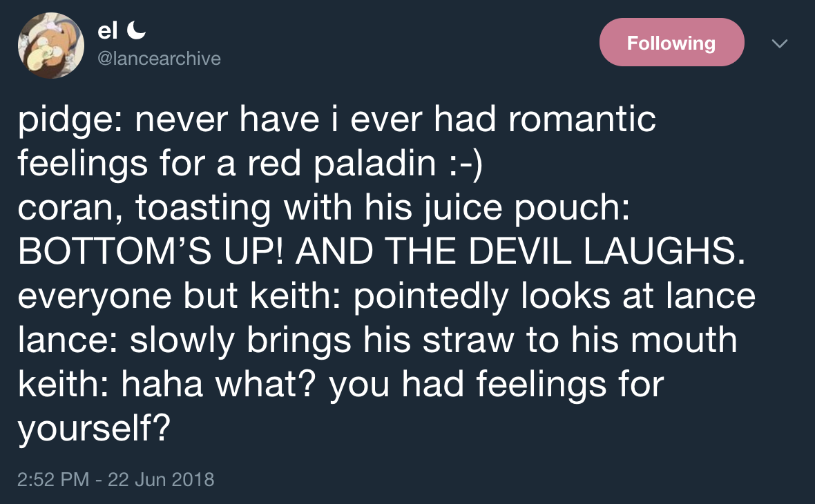This screenshot has width=815, height=504.
Task: Visit the @lancearchive handle link
Action: [160, 59]
